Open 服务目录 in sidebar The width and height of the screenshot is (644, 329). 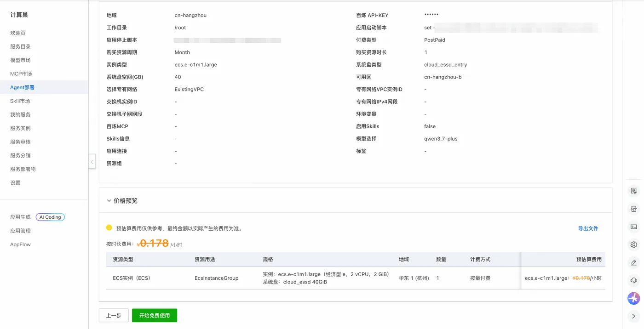tap(20, 46)
